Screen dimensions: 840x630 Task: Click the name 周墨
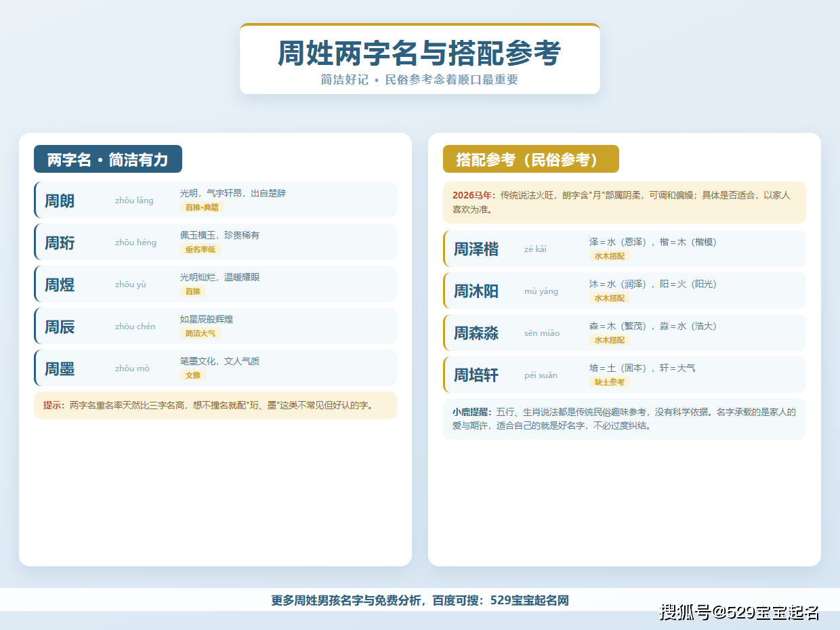60,369
